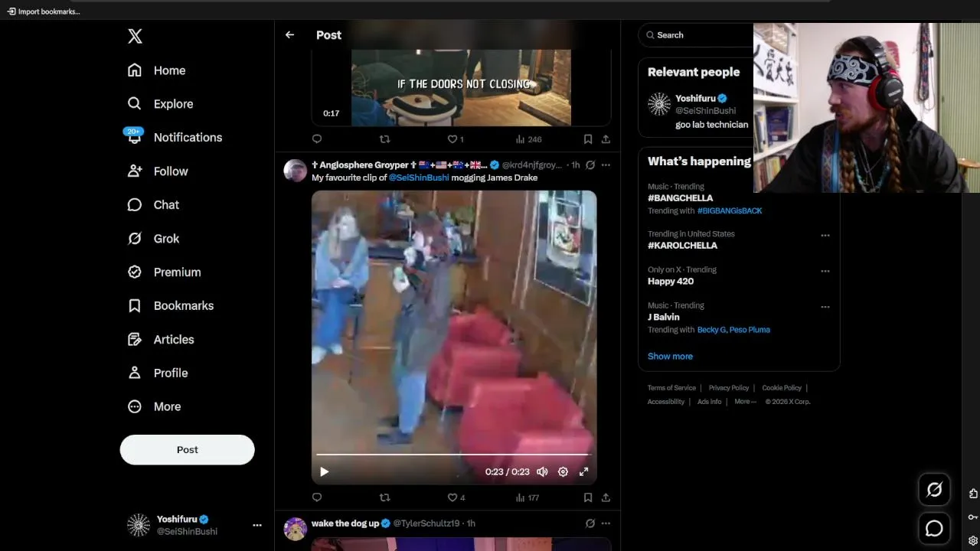Open Cookie Policy link
The width and height of the screenshot is (980, 551).
[782, 388]
